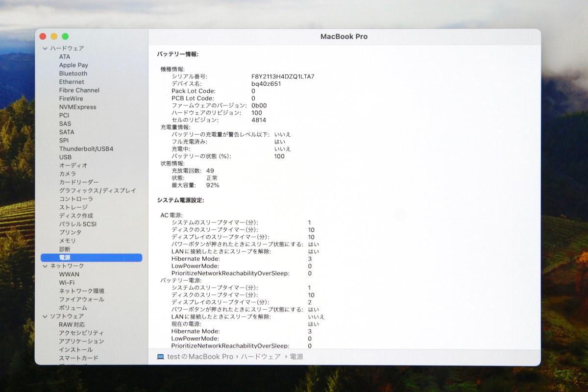This screenshot has width=588, height=392.
Task: Select ネットワーク環境 in the sidebar
Action: click(x=81, y=291)
